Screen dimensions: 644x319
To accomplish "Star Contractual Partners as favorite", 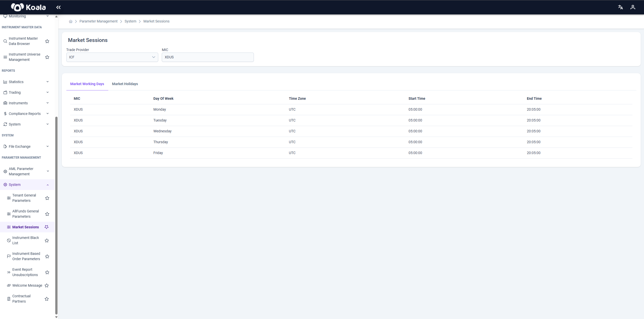I will point(47,299).
